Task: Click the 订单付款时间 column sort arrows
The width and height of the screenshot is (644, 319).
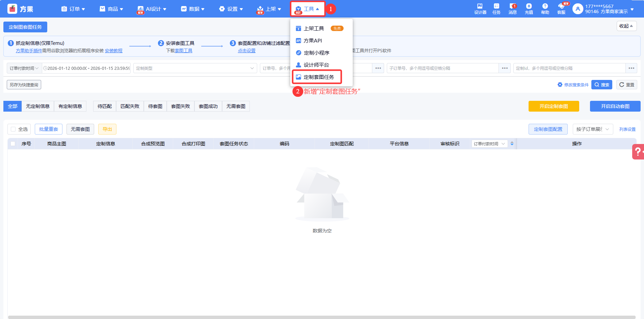Action: point(512,144)
